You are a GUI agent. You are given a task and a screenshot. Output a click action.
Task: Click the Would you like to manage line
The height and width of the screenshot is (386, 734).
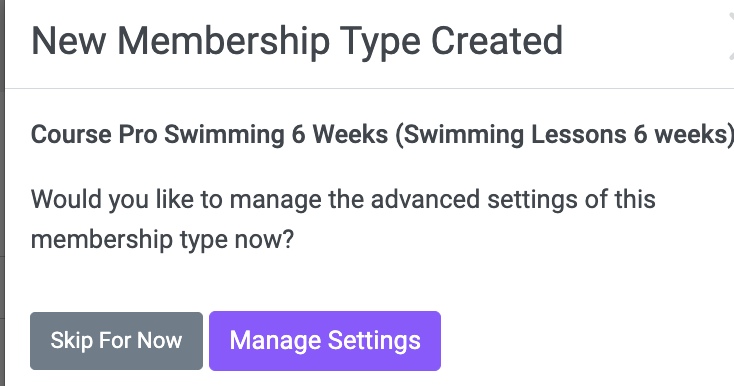(x=343, y=199)
